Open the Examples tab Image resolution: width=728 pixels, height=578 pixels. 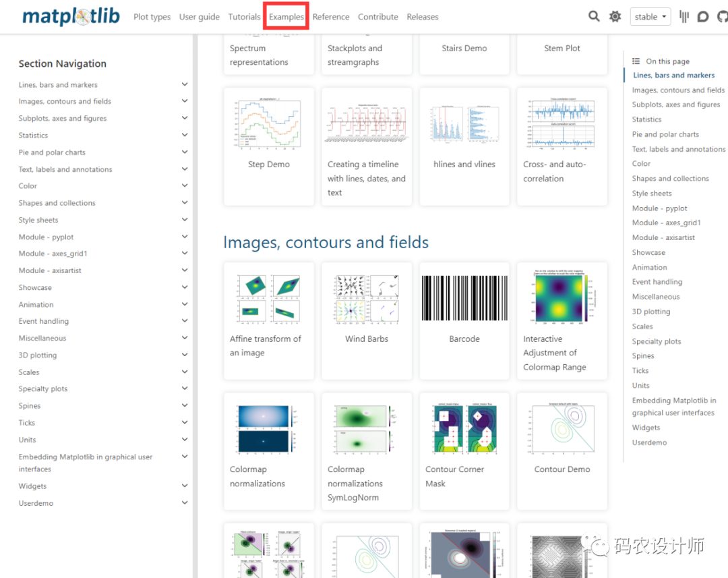[286, 17]
